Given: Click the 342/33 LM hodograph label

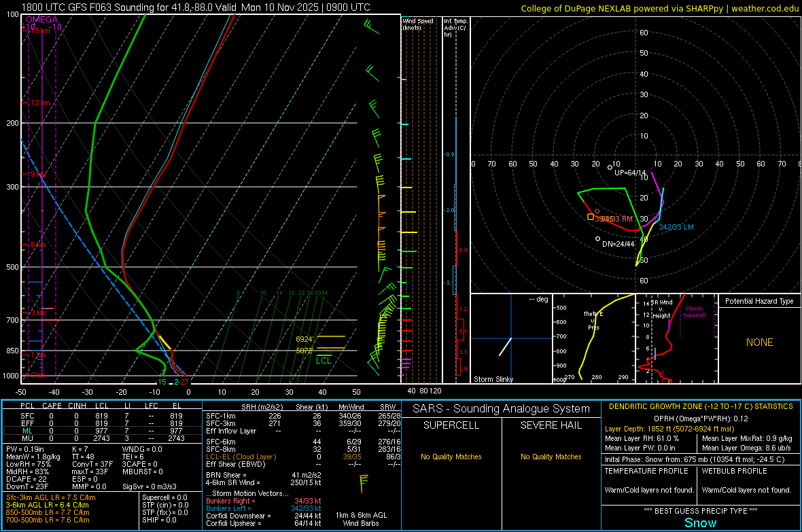Looking at the screenshot, I should 676,227.
